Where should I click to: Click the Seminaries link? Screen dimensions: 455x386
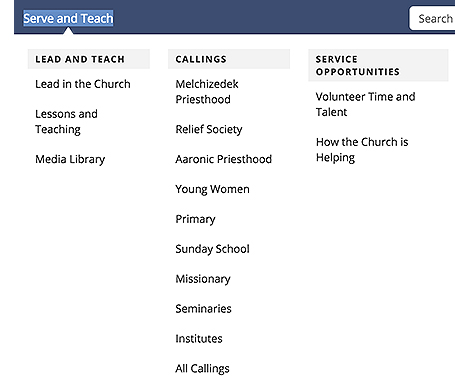pos(203,309)
